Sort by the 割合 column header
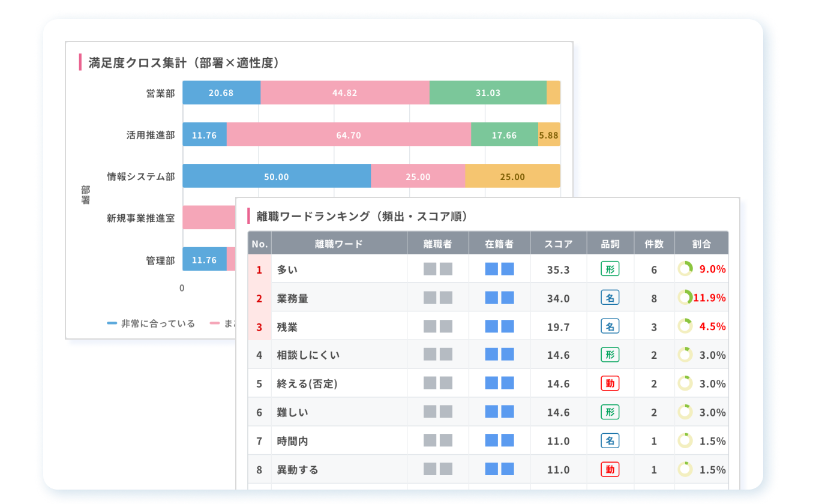This screenshot has width=816, height=504. tap(701, 244)
